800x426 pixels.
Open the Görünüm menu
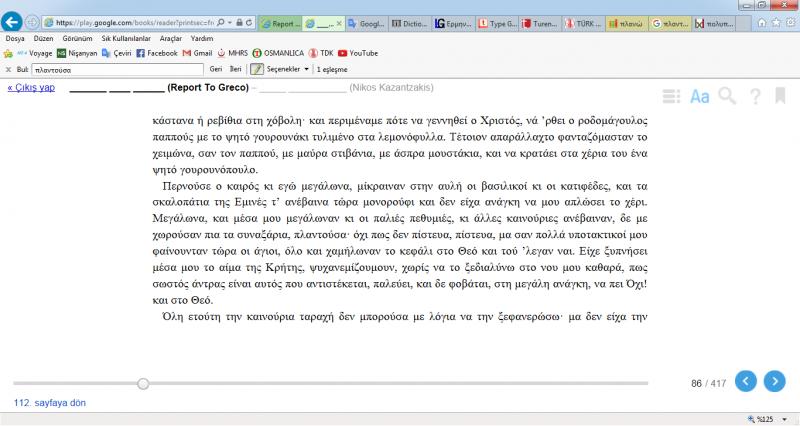coord(77,38)
